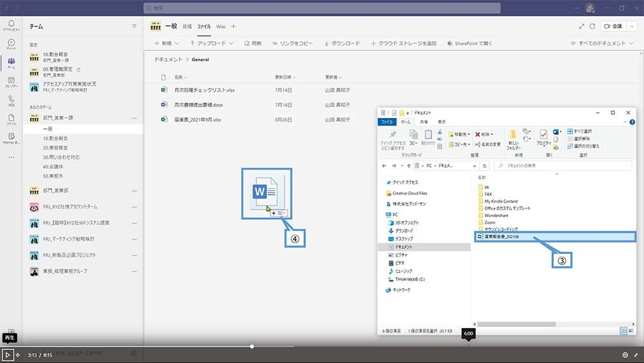
Task: Open 月次処理チェックリスト.xlsx file
Action: coord(204,90)
